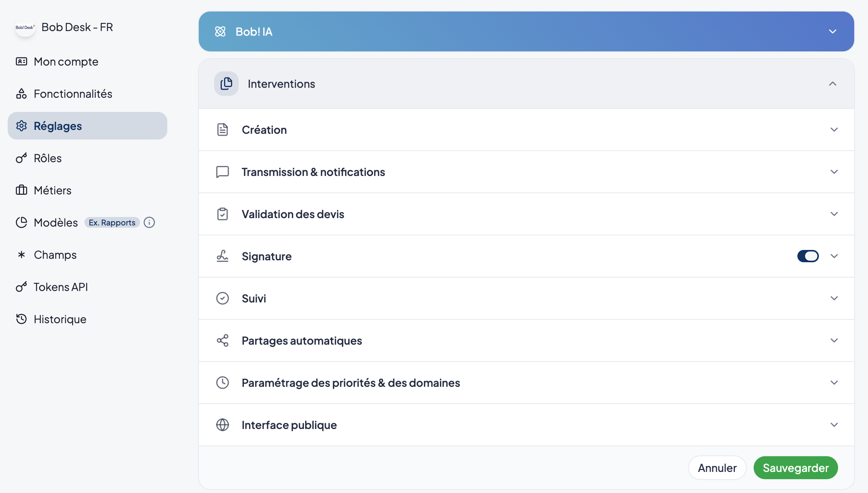
Task: Click the Interface publique globe icon
Action: pos(223,425)
